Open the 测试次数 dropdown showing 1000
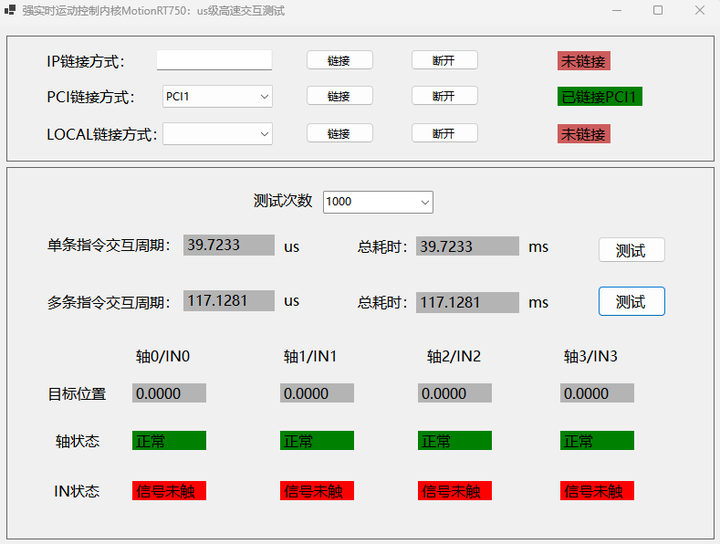Viewport: 720px width, 544px height. pos(378,202)
